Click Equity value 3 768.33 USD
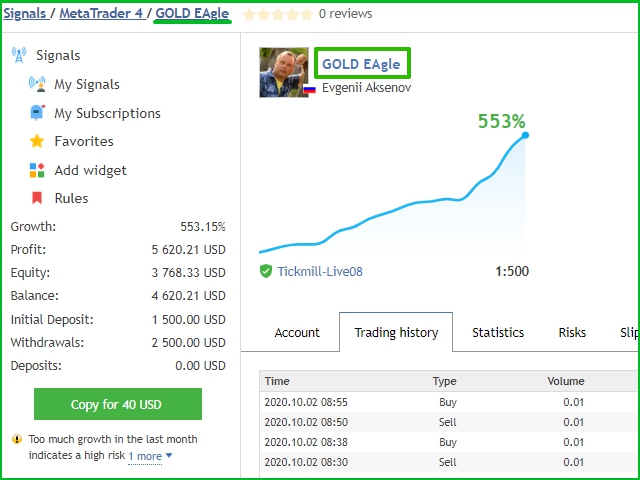The image size is (640, 480). click(189, 273)
